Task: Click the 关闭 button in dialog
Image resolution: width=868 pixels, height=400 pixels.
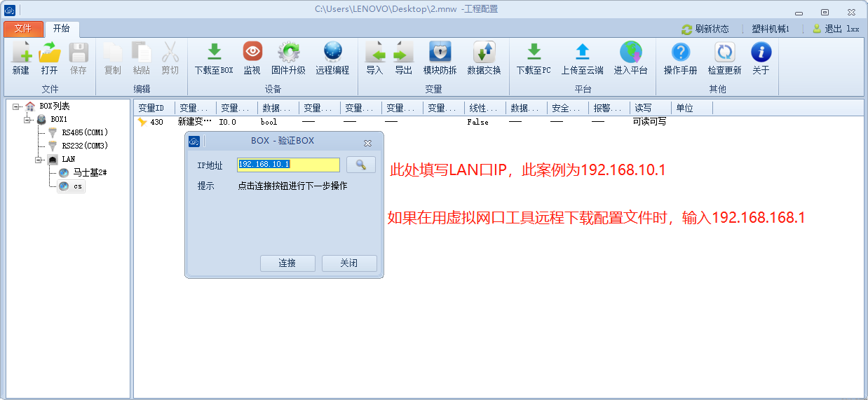Action: coord(349,263)
